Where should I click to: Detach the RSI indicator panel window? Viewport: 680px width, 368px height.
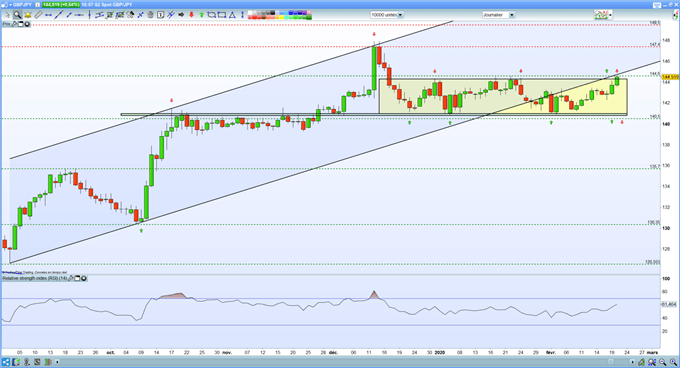(77, 278)
